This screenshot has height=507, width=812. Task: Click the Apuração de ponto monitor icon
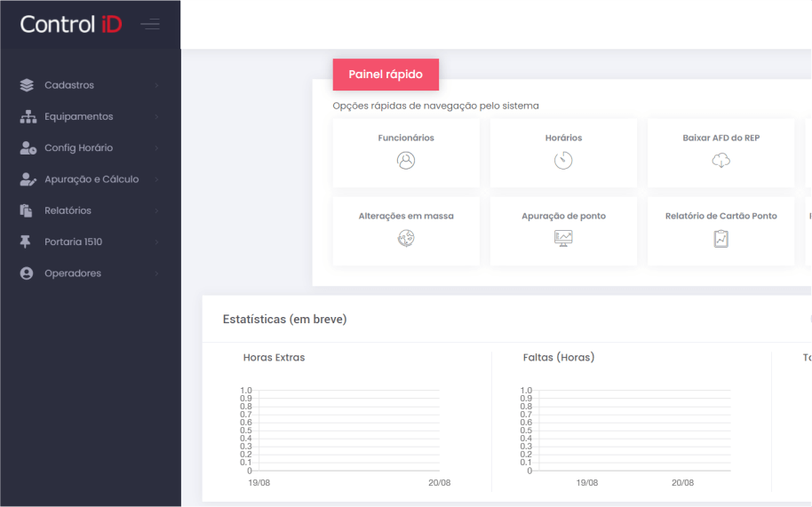[x=563, y=239]
